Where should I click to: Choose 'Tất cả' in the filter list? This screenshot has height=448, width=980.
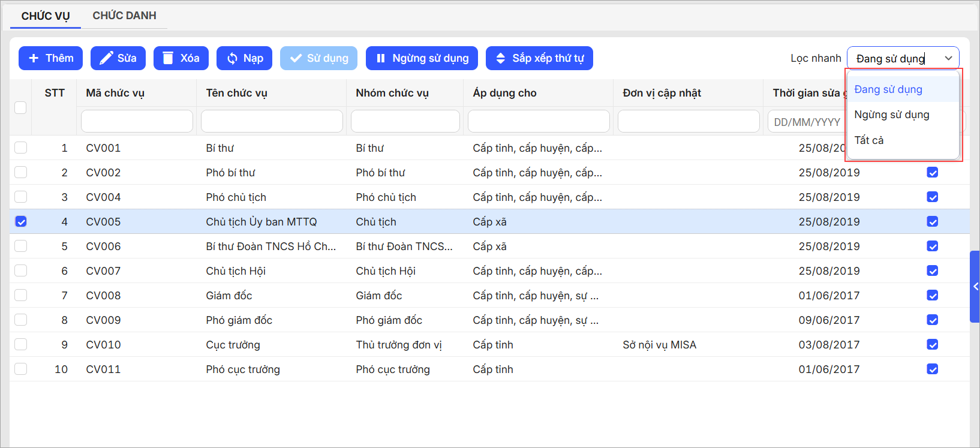coord(868,140)
